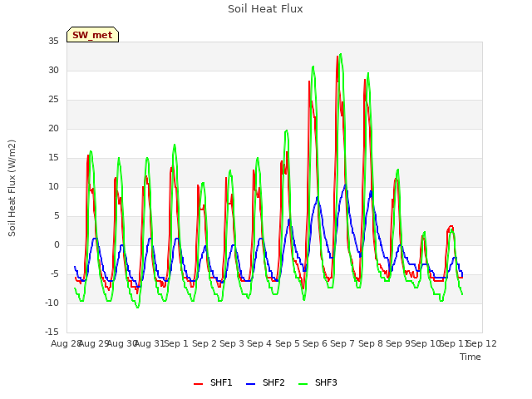
Task: Toggle SHF1 series in legend
Action: [x=213, y=382]
